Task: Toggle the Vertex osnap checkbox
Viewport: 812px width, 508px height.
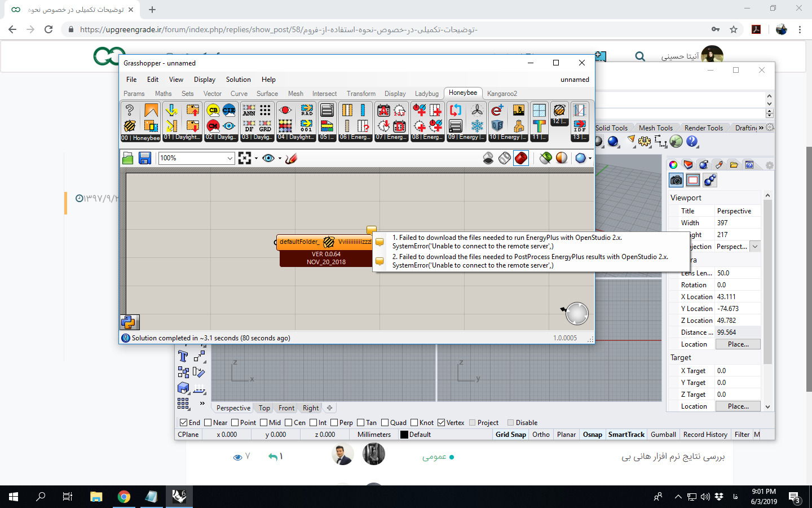Action: coord(441,423)
